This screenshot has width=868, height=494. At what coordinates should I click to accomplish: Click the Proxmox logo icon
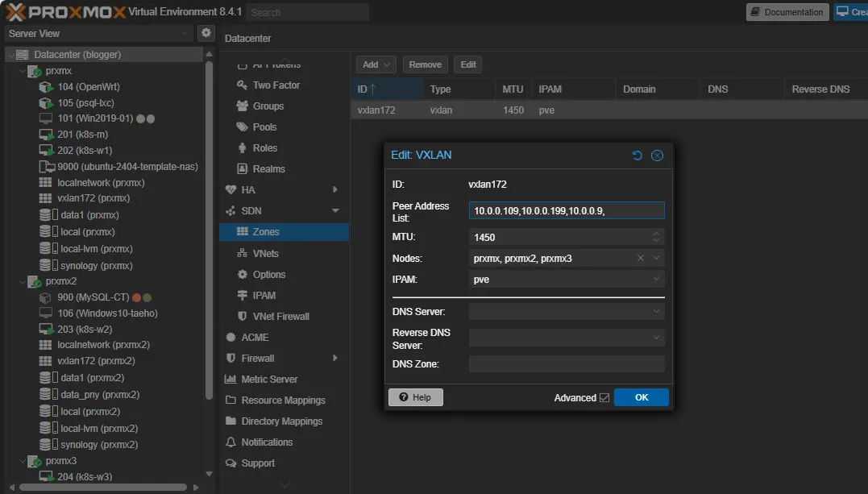[15, 11]
